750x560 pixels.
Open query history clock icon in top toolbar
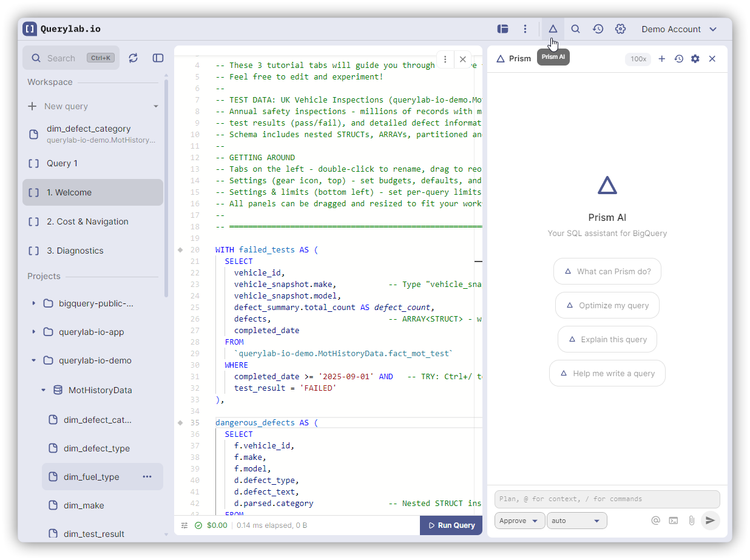(x=598, y=29)
